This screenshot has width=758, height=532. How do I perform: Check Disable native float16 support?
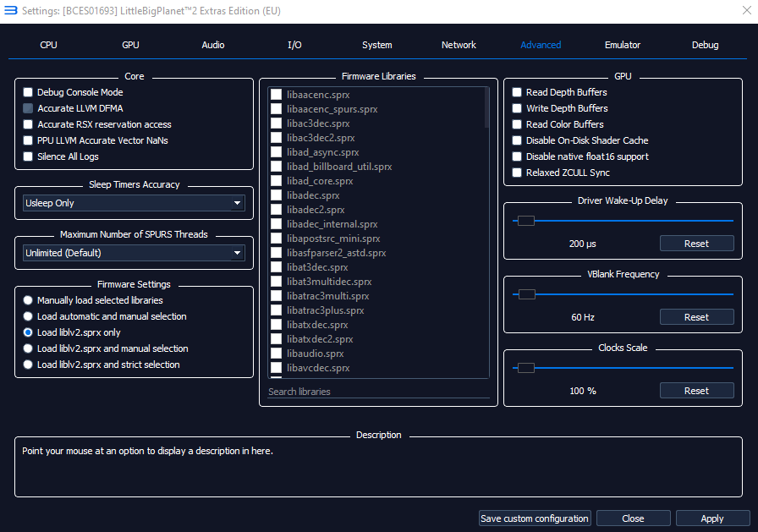coord(517,156)
